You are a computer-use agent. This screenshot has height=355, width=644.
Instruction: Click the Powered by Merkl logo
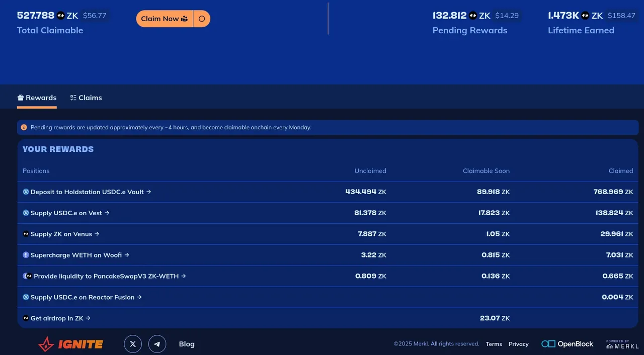tap(622, 344)
